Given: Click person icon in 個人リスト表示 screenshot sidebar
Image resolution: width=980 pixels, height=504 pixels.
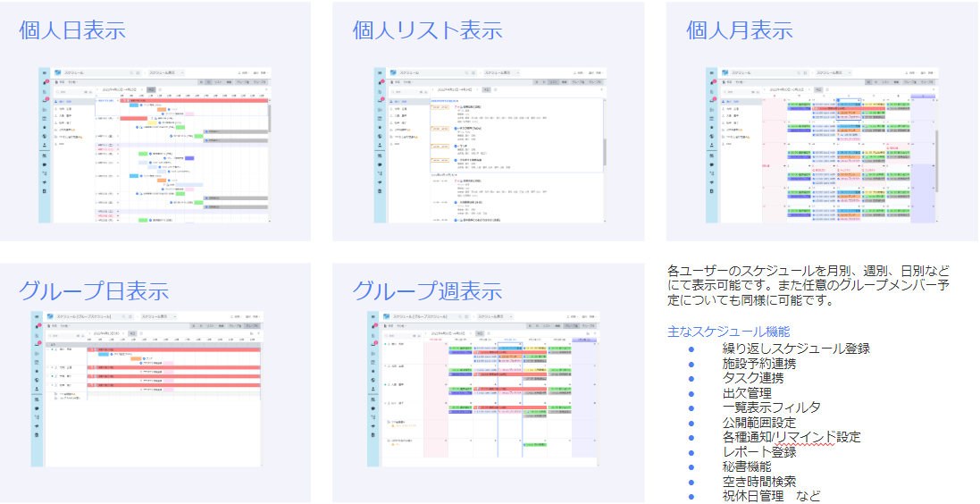Looking at the screenshot, I should coord(381,144).
